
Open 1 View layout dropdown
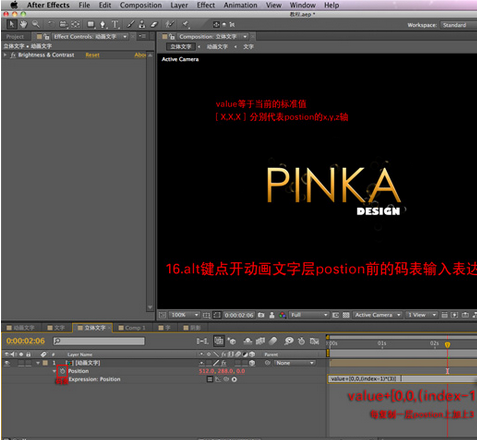coord(422,315)
